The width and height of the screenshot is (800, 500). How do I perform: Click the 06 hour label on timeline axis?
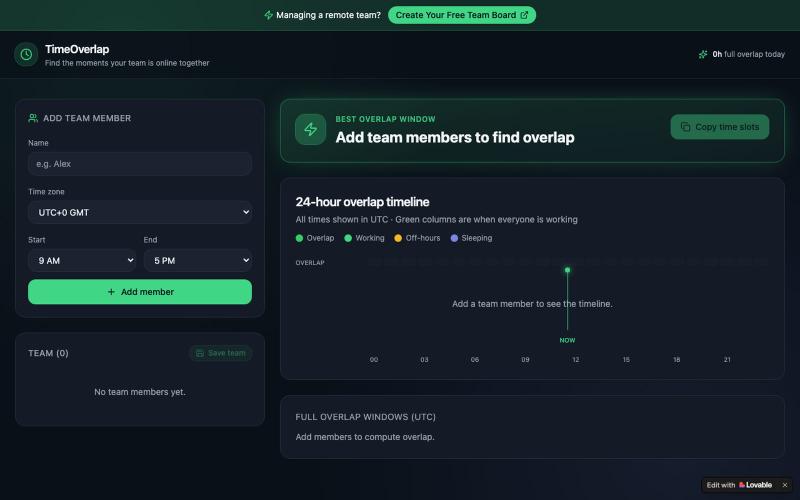tap(474, 360)
